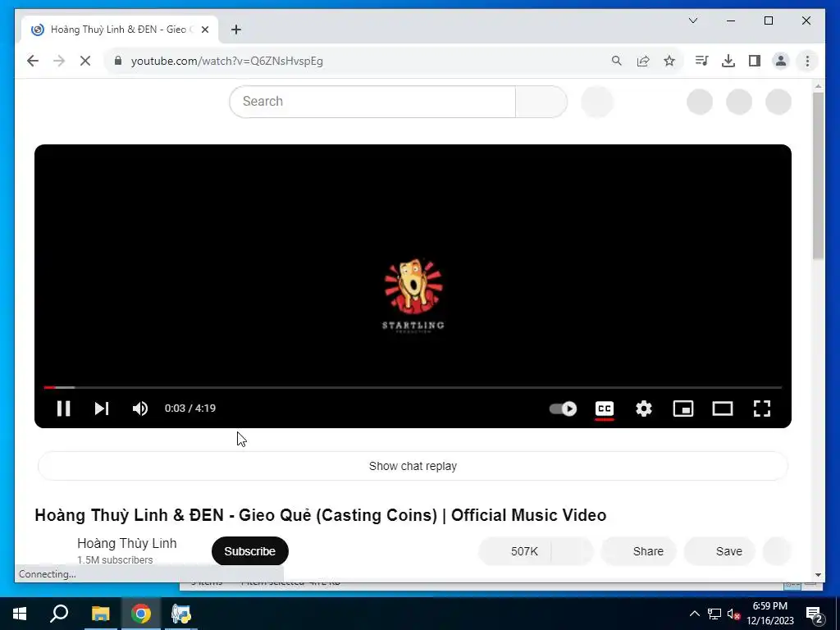This screenshot has width=840, height=630.
Task: Open network status tray icon
Action: coord(714,614)
